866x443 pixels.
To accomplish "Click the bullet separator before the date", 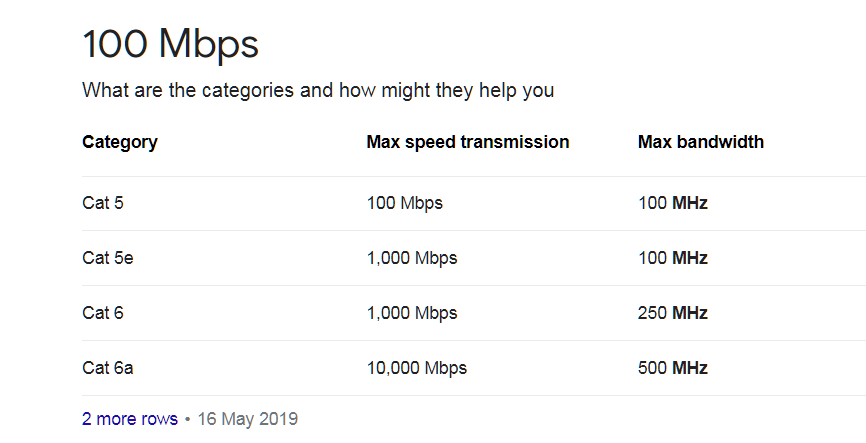I will (x=187, y=419).
